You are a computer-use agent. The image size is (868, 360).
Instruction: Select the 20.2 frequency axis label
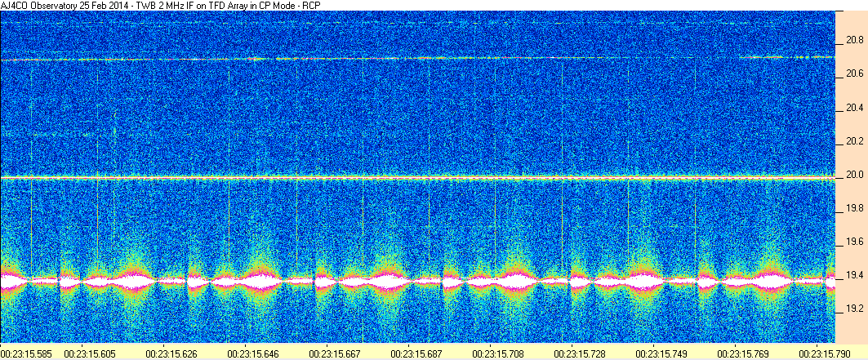click(855, 141)
